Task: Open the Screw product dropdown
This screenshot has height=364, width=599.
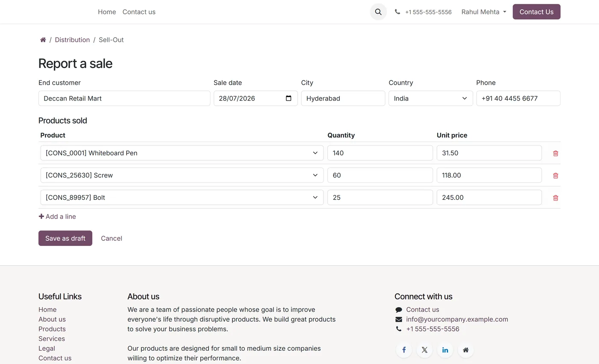Action: tap(182, 175)
